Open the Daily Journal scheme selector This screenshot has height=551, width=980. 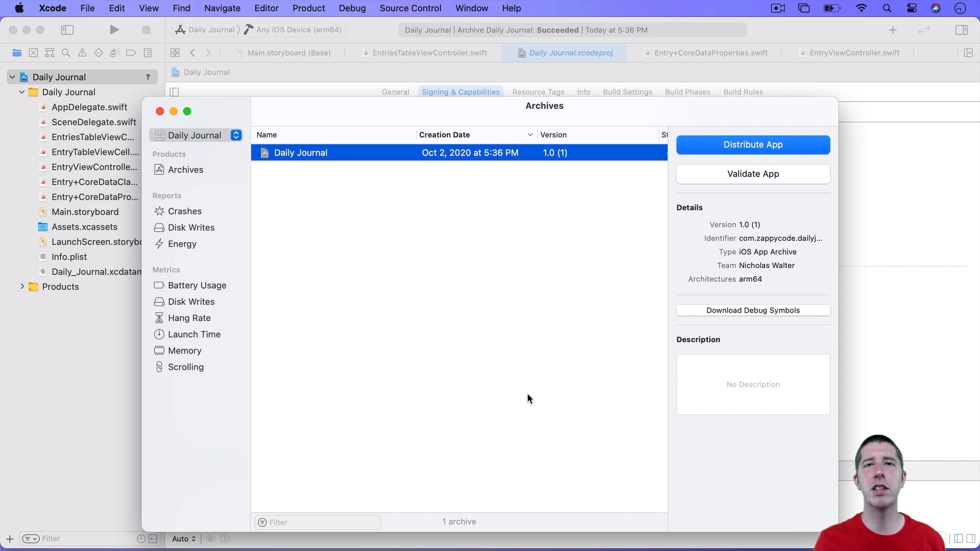pyautogui.click(x=205, y=30)
